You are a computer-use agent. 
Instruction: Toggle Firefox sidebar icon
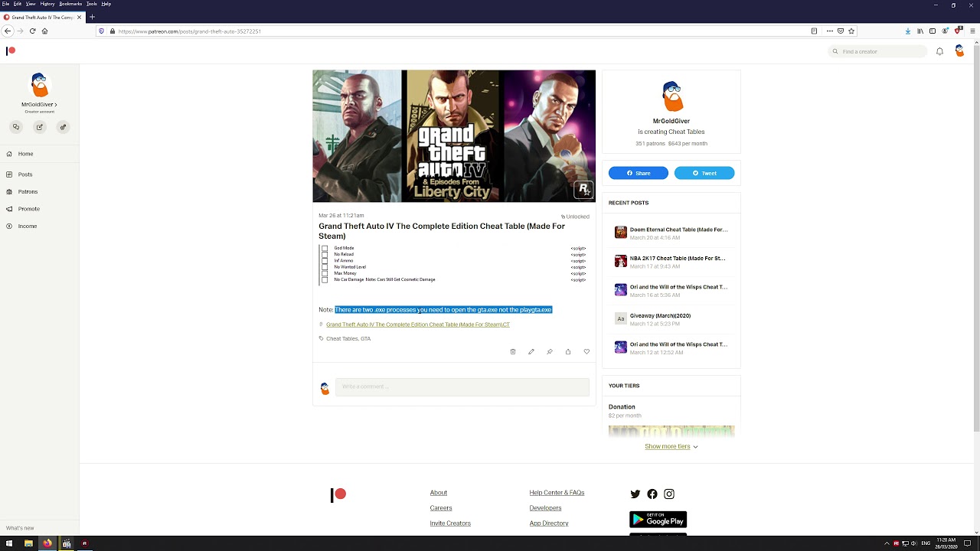[933, 31]
